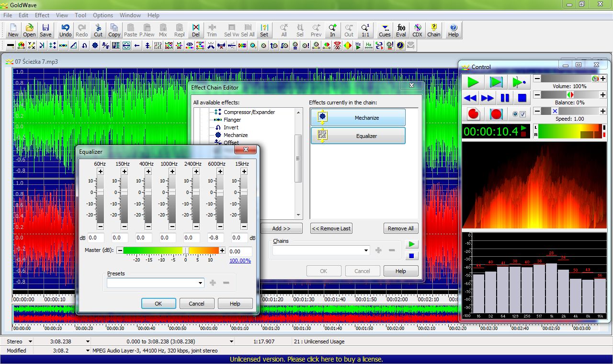Pause playback in the Control window
Image resolution: width=613 pixels, height=364 pixels.
tap(505, 98)
